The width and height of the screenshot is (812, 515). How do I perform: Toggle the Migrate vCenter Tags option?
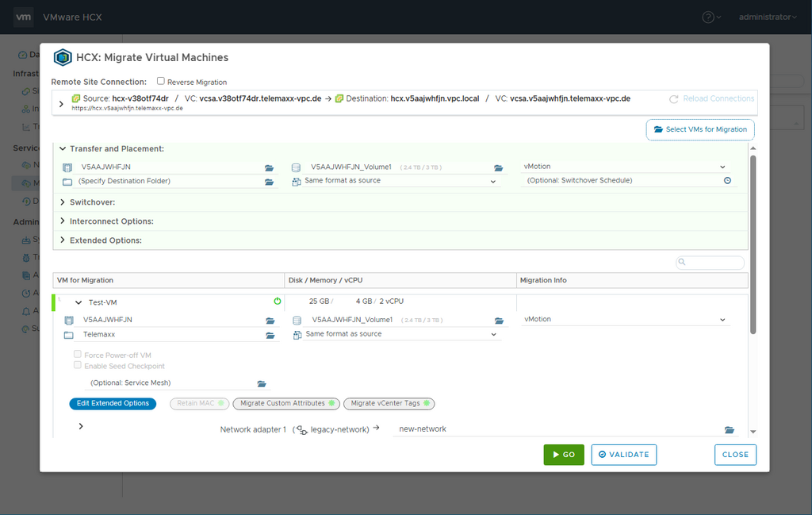point(389,403)
